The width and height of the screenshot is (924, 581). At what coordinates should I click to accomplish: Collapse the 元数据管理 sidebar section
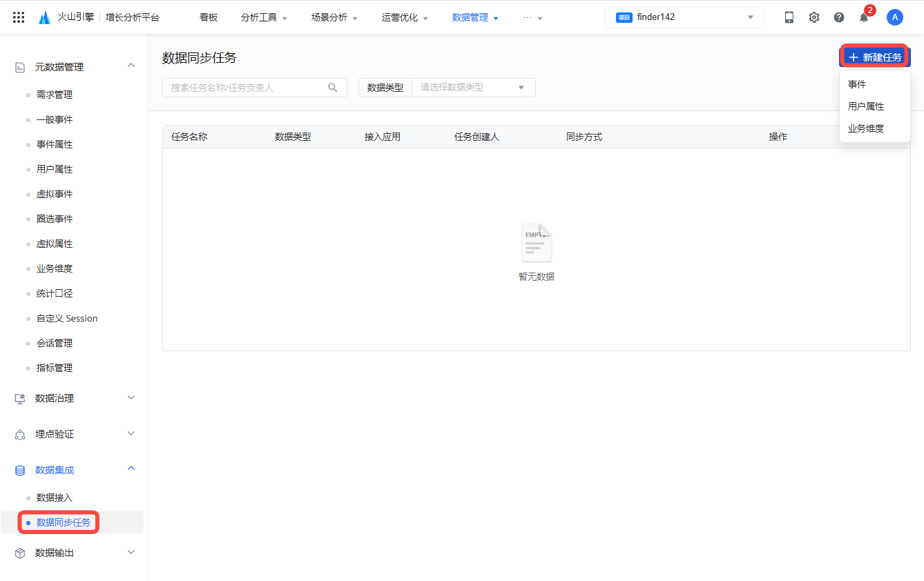[131, 66]
